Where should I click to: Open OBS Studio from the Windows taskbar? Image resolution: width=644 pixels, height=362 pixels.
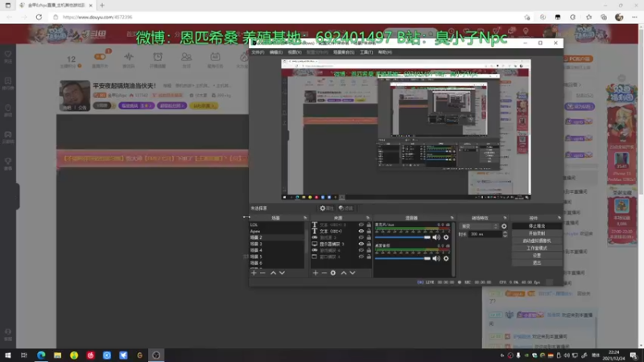156,355
